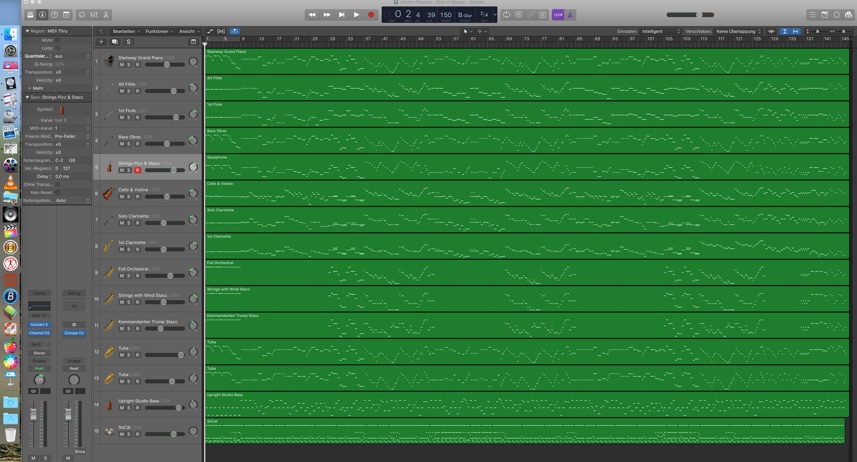Click the Kommandanten Trump Stacc track icon
Viewport: 857px width, 462px height.
click(109, 325)
